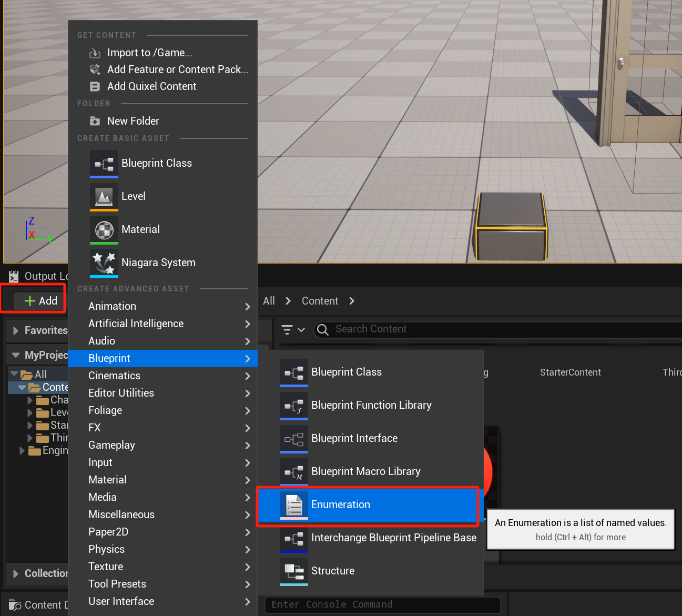Click the Add Feature or Content Pack icon

pos(95,69)
